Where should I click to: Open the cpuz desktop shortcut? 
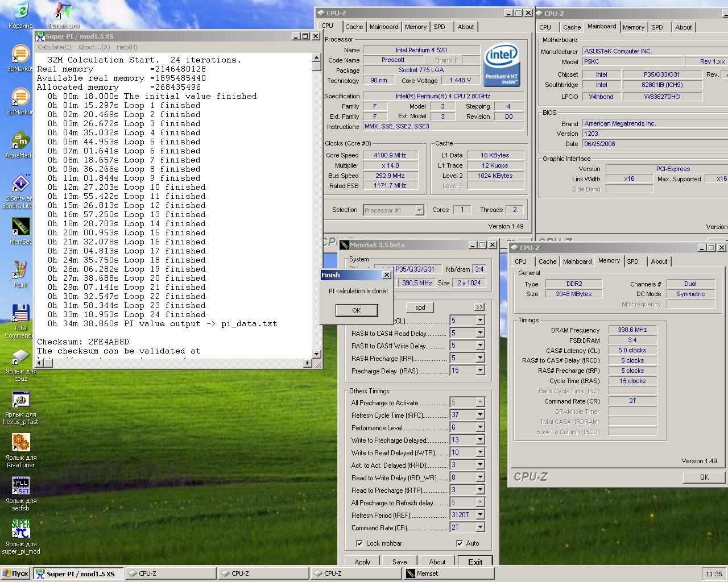click(20, 356)
